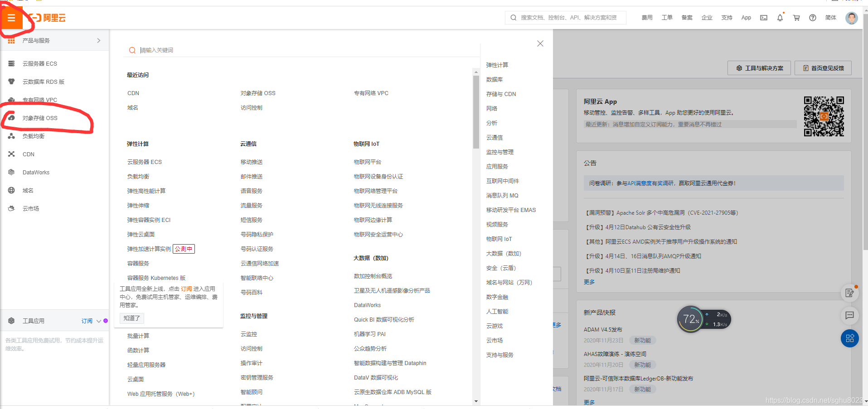Open 物联网平台 under IoT
The width and height of the screenshot is (868, 409).
368,162
